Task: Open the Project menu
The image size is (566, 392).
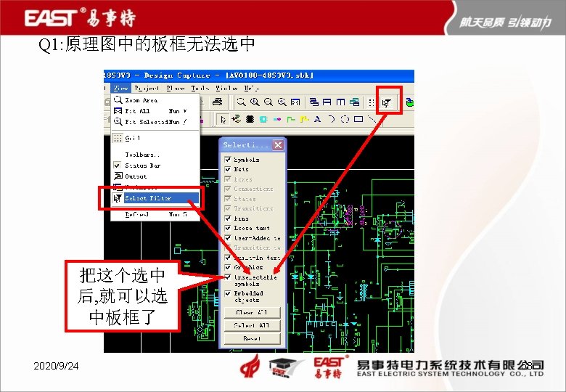Action: tap(146, 88)
